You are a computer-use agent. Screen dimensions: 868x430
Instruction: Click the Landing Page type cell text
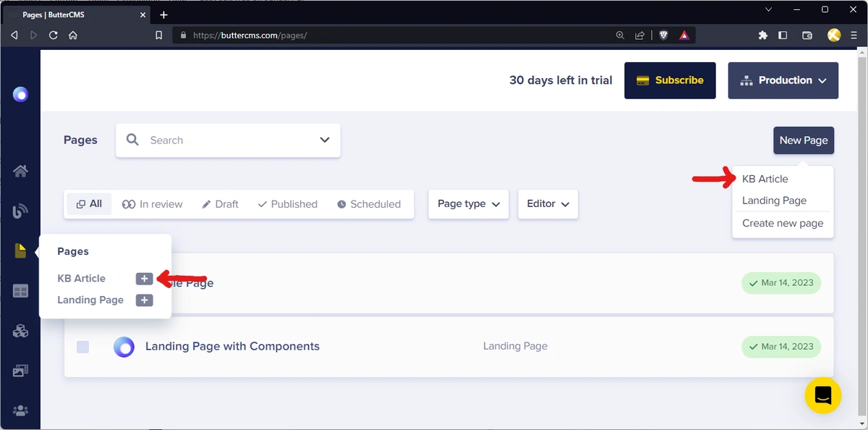(515, 347)
